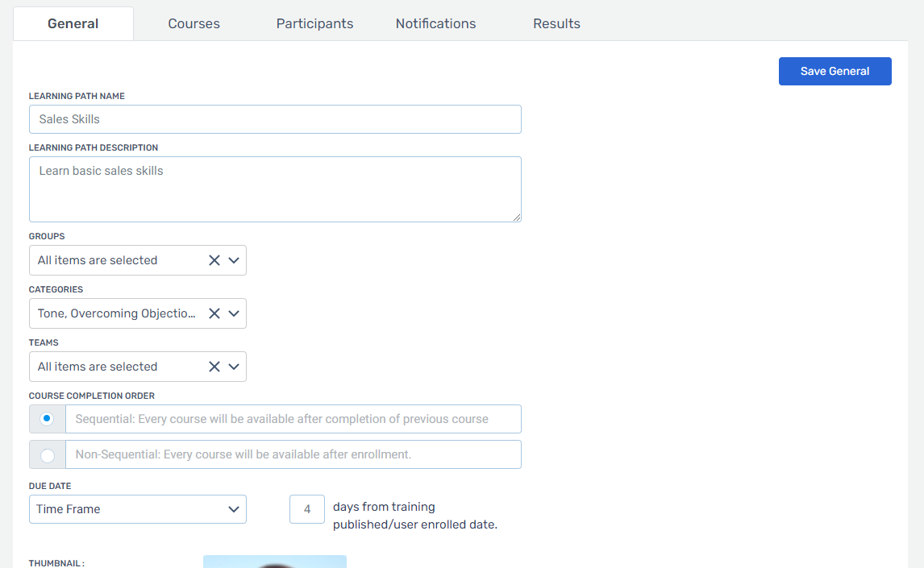
Task: Clear the Categories selection with X icon
Action: tap(214, 313)
